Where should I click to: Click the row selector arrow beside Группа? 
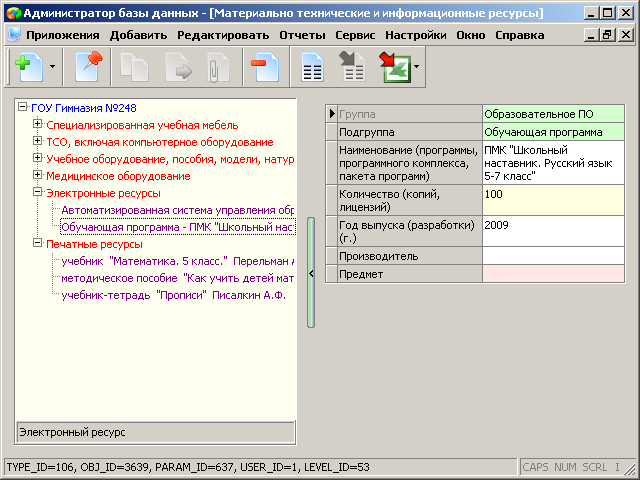click(x=332, y=114)
